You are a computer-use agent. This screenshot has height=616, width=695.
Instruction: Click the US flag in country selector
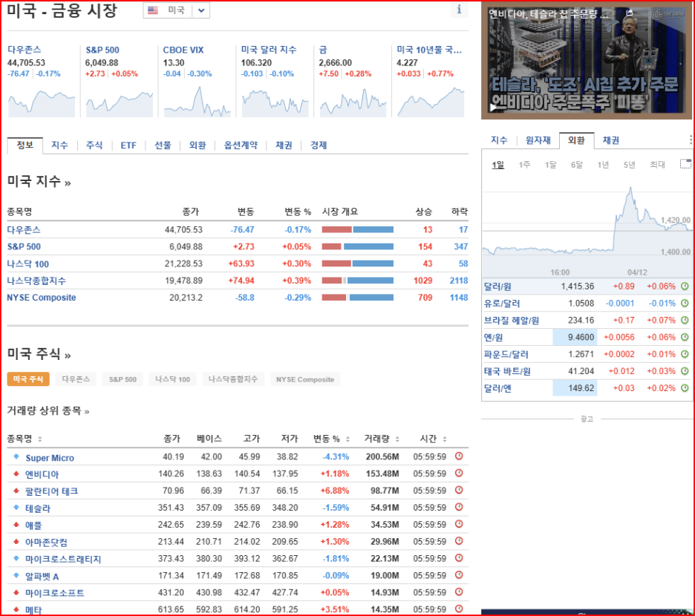click(153, 10)
